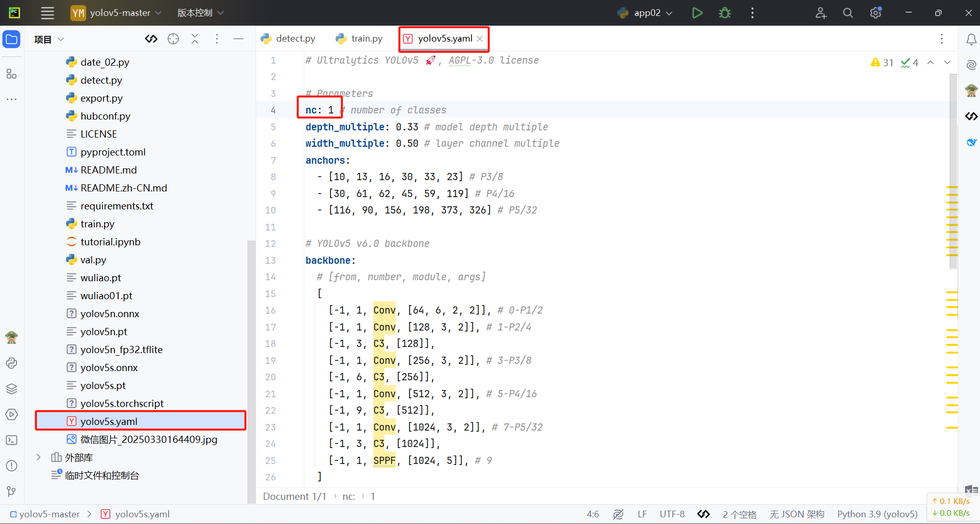This screenshot has height=524, width=980.
Task: Open the Structure tool window
Action: click(x=11, y=74)
